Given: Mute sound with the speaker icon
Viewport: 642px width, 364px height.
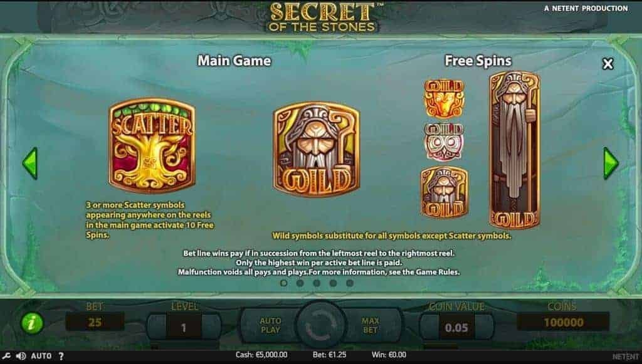Looking at the screenshot, I should point(21,356).
